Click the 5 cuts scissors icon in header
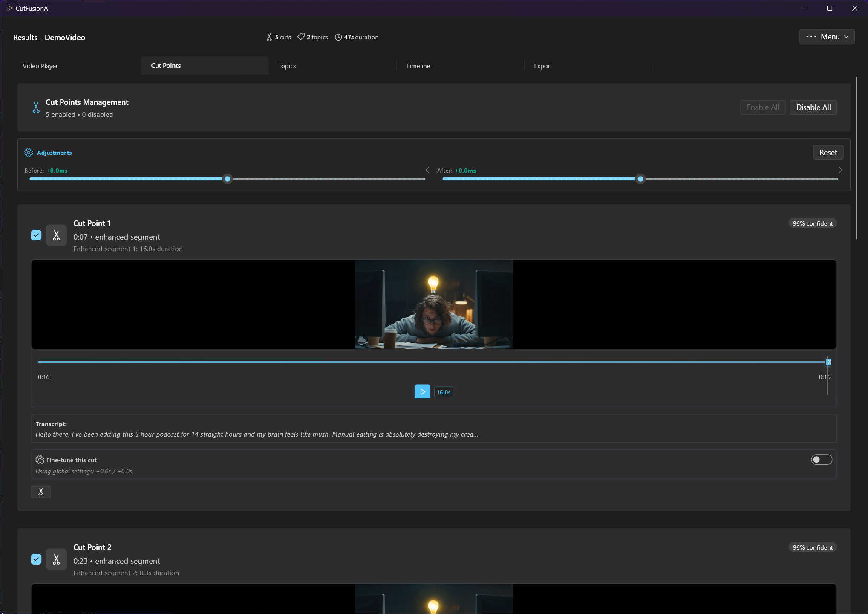 [269, 37]
